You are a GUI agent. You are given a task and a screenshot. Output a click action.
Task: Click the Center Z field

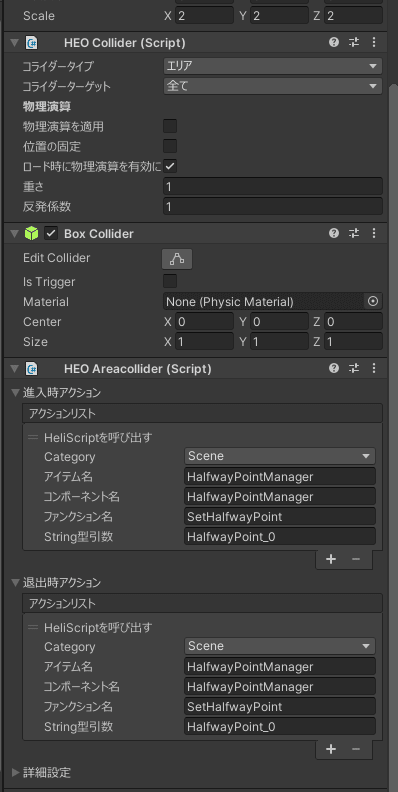[354, 322]
